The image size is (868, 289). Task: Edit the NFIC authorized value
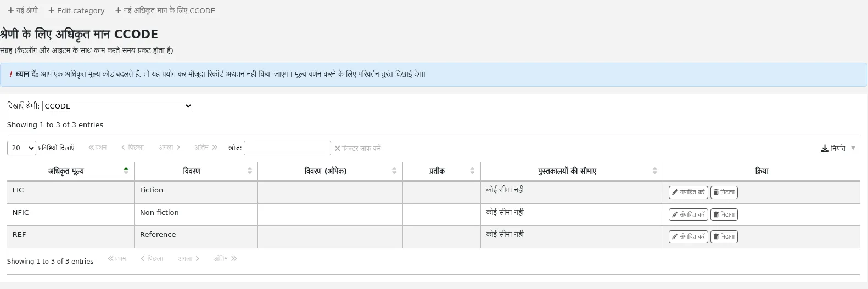click(688, 214)
